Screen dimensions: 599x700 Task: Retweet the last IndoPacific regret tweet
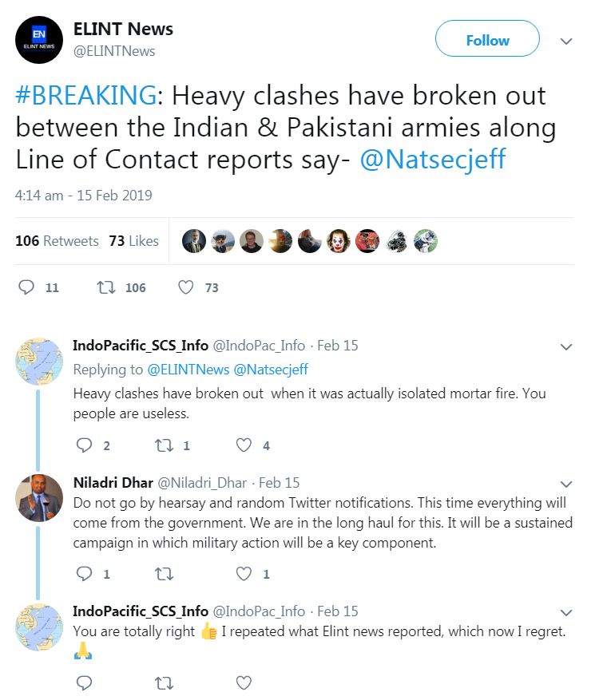click(165, 682)
